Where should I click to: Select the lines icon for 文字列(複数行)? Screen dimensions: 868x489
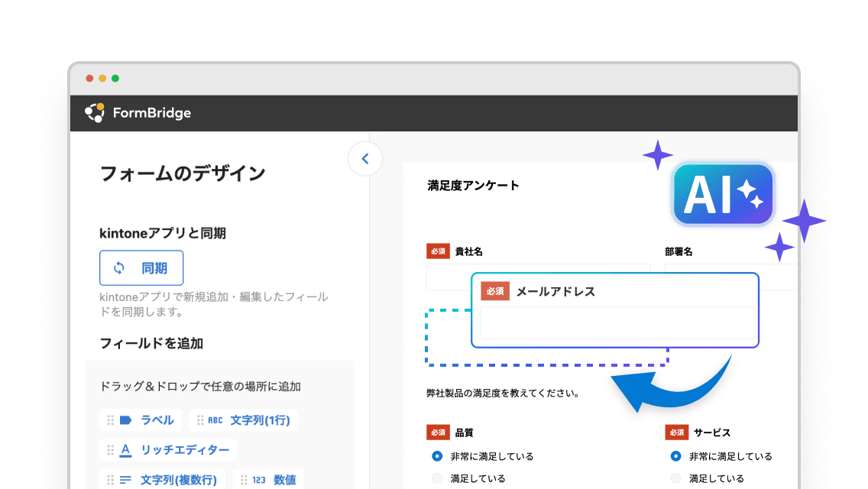coord(125,480)
